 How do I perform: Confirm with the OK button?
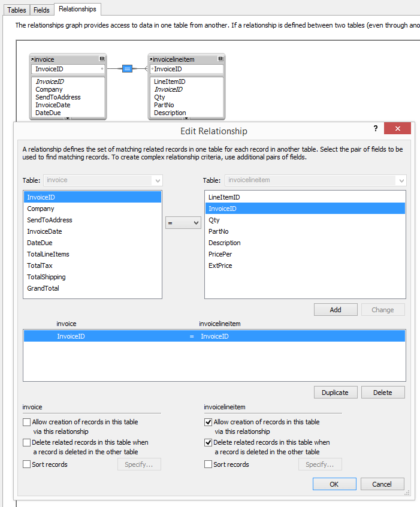[x=334, y=484]
